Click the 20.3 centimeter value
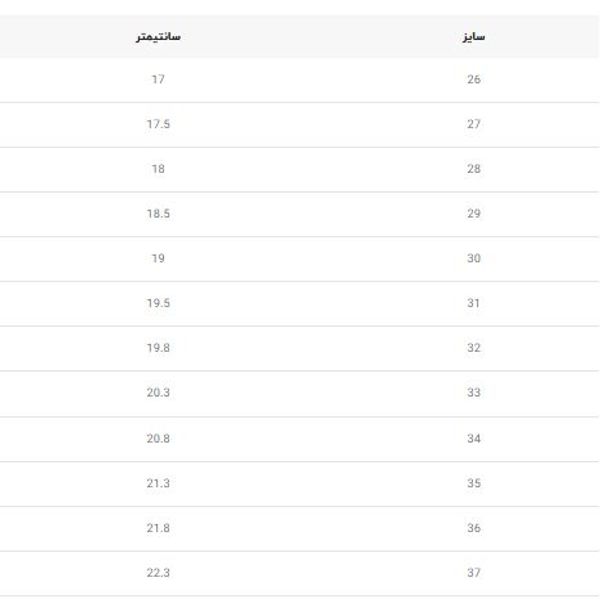The width and height of the screenshot is (600, 600). (x=158, y=393)
